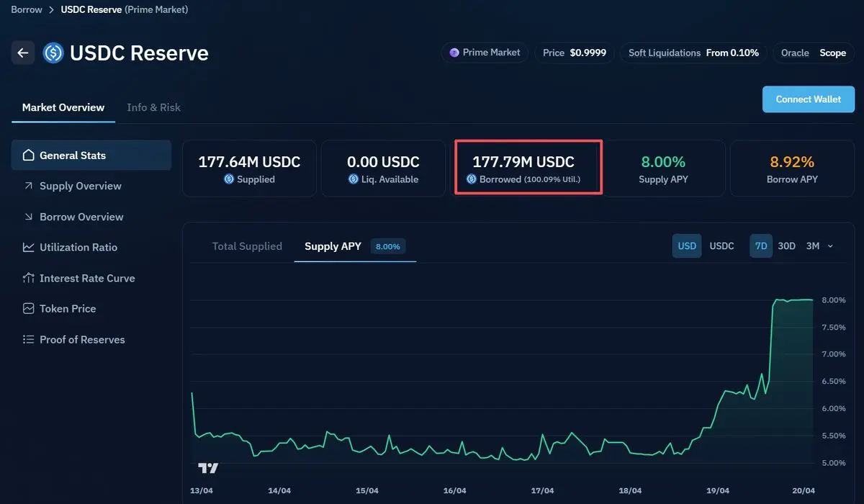Click the Proof of Reserves list icon
The image size is (864, 504).
pos(29,339)
